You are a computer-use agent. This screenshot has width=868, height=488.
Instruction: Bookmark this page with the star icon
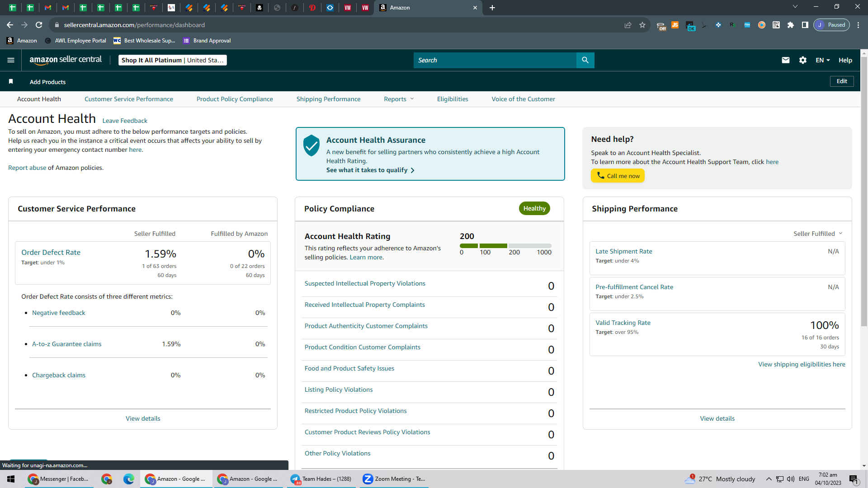[x=642, y=25]
